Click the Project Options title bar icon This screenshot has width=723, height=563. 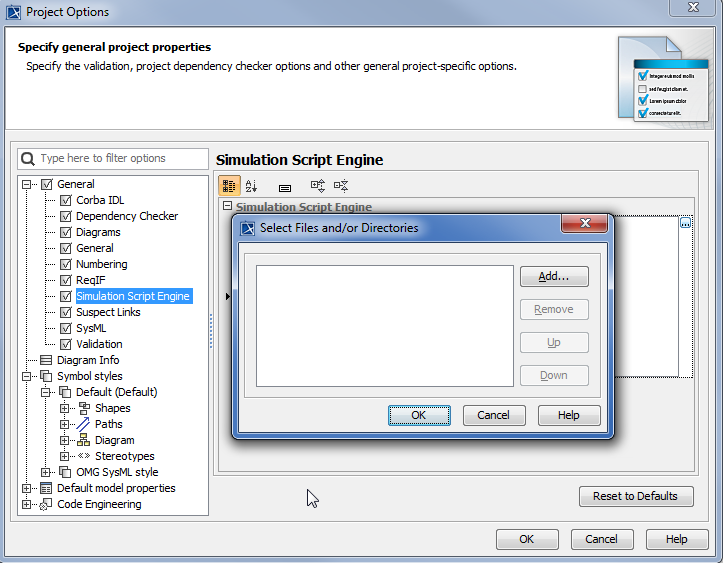click(x=13, y=12)
